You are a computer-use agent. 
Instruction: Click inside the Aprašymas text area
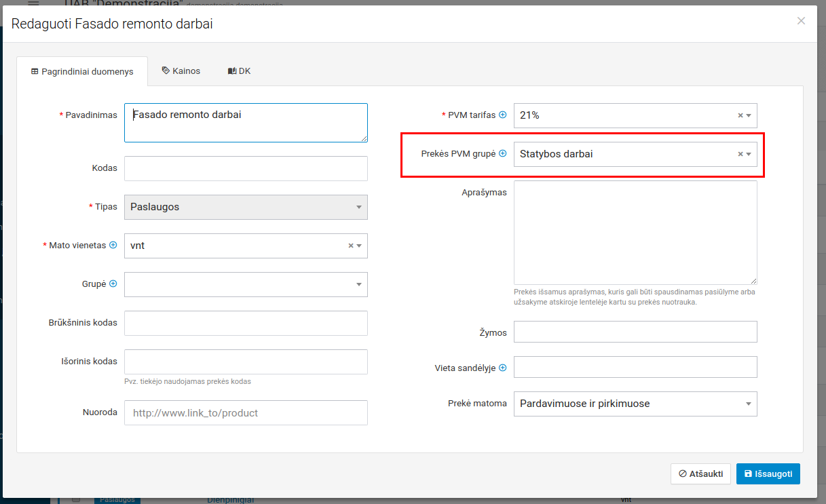pyautogui.click(x=635, y=233)
